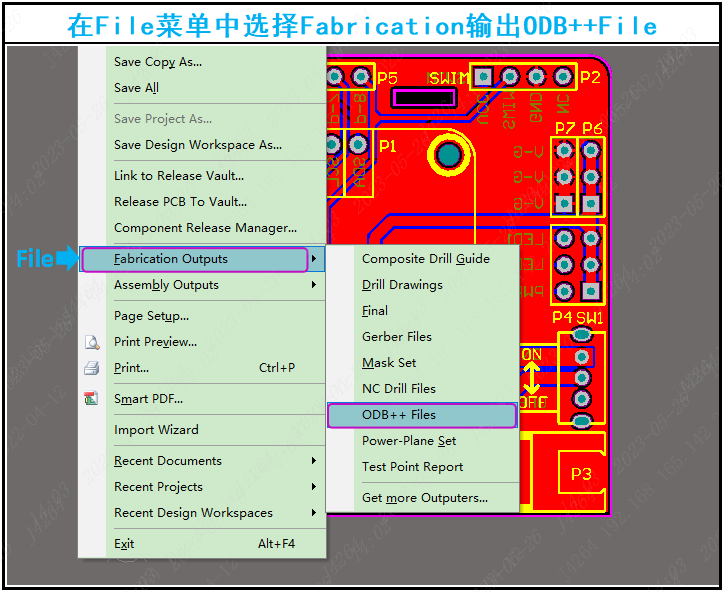Screen dimensions: 725x592
Task: Choose Test Point Report output
Action: tap(412, 467)
